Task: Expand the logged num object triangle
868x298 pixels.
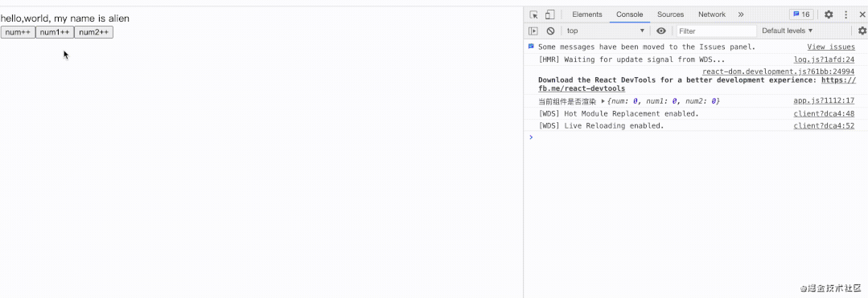Action: click(x=603, y=101)
